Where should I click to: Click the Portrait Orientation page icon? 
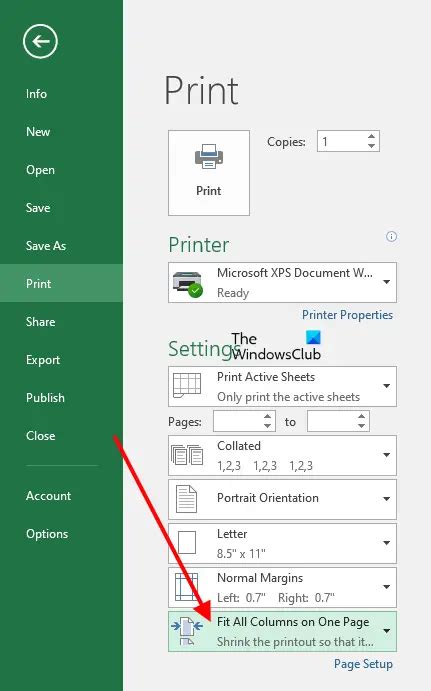click(186, 499)
